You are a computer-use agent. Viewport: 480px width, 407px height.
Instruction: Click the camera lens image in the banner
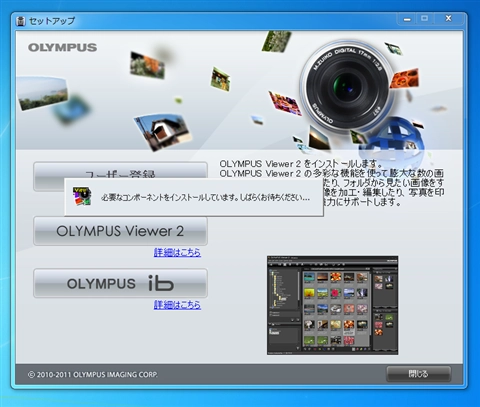[x=347, y=86]
